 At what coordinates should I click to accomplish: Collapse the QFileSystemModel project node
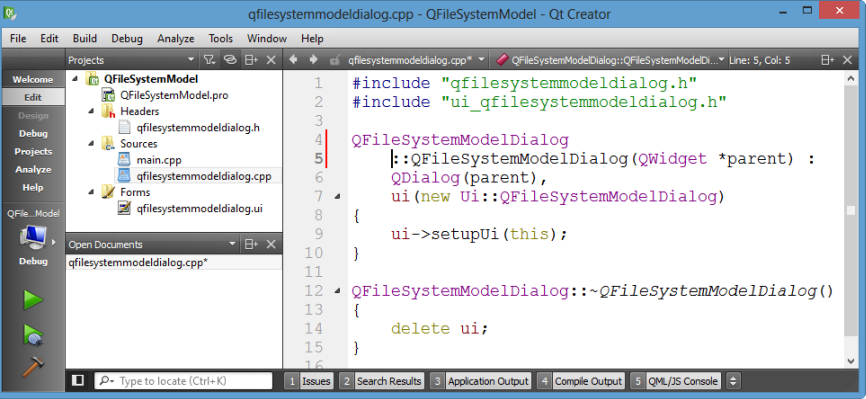click(x=75, y=79)
